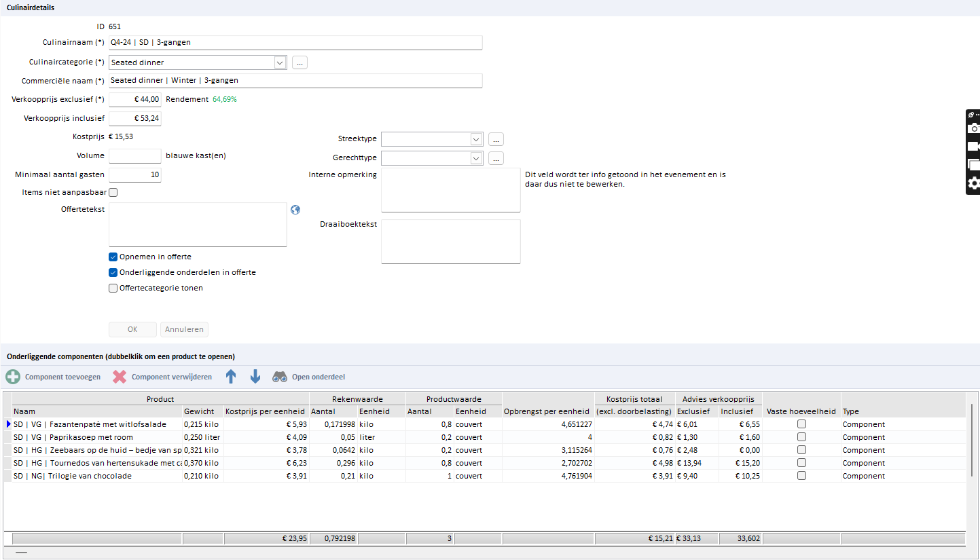Click the Verkoopprijs inclusief field
The height and width of the screenshot is (560, 980).
pyautogui.click(x=135, y=119)
